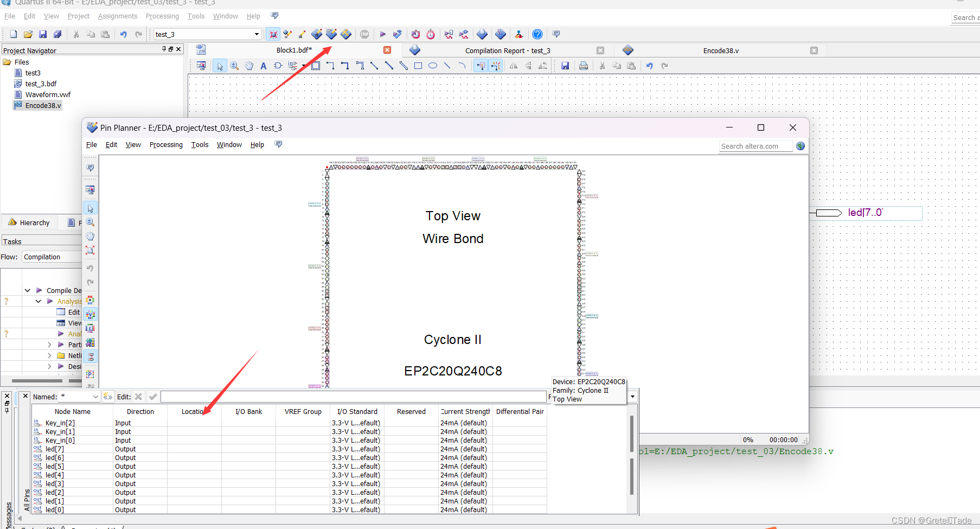
Task: Toggle rubberbanding in the block editor toolbar
Action: pyautogui.click(x=481, y=66)
